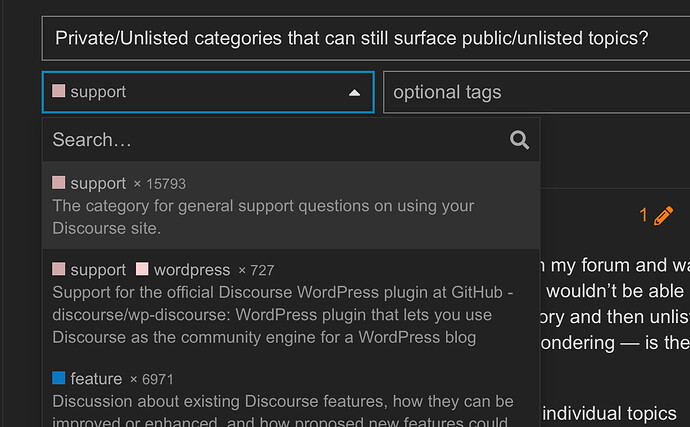This screenshot has width=690, height=427.
Task: Open the support category combo box
Action: pos(208,92)
